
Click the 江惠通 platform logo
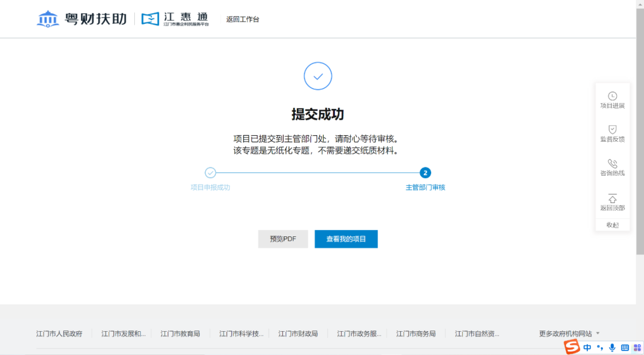tap(175, 19)
